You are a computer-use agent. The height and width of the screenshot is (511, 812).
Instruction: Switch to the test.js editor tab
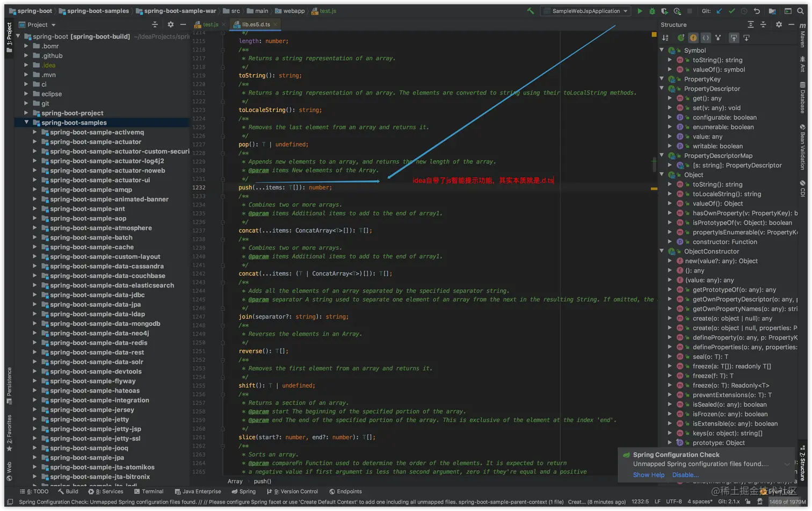211,25
